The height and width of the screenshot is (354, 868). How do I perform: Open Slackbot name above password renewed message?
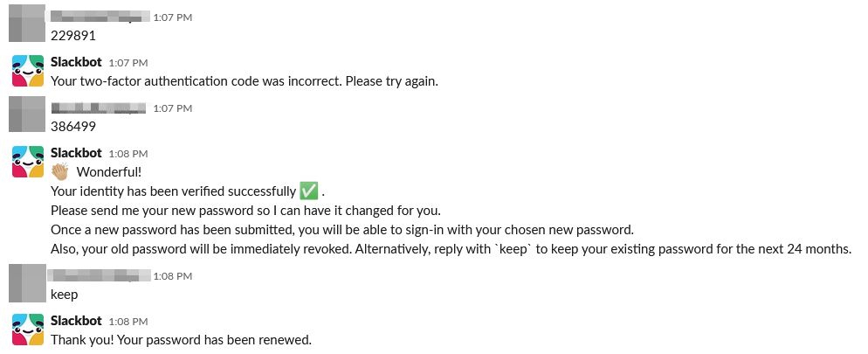pos(76,321)
